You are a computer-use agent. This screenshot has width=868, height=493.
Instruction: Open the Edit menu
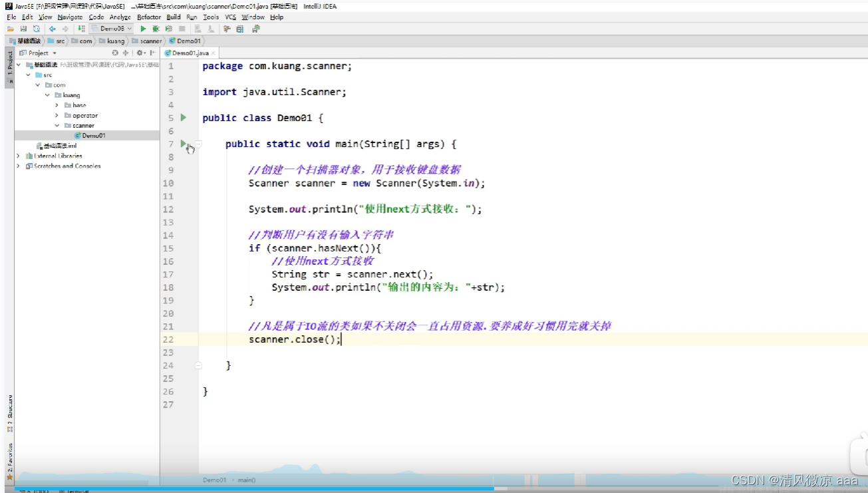(x=27, y=17)
